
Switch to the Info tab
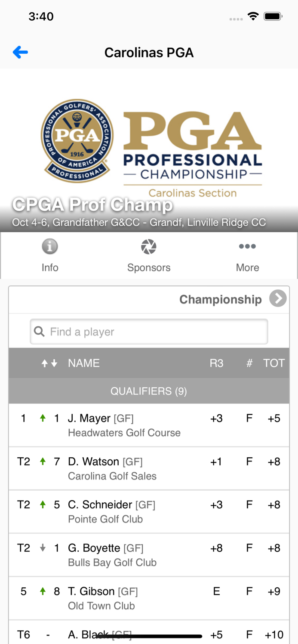(x=50, y=255)
